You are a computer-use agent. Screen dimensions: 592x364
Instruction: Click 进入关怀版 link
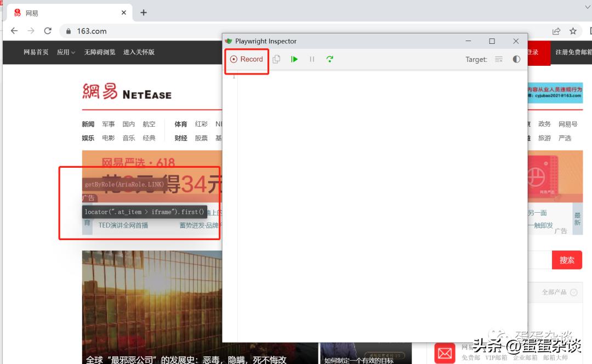[139, 52]
